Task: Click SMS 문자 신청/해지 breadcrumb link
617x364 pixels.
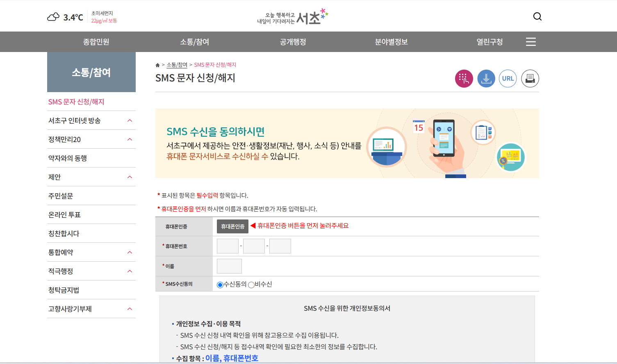Action: click(215, 65)
